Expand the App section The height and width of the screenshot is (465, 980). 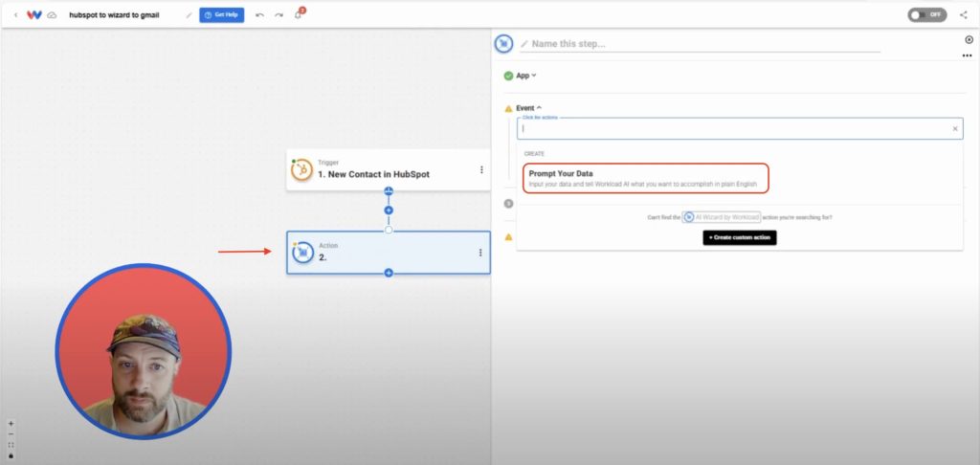(x=526, y=76)
